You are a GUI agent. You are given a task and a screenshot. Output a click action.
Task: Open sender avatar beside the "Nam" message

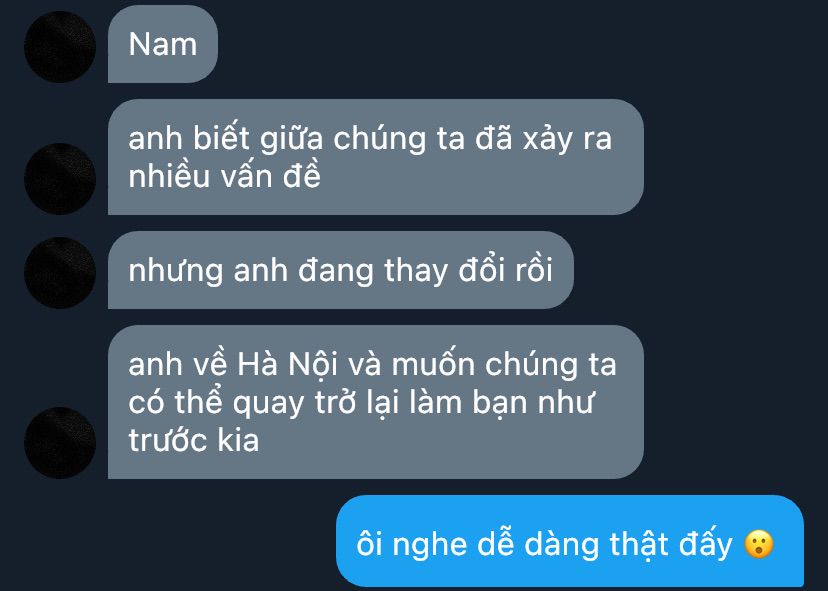point(60,47)
